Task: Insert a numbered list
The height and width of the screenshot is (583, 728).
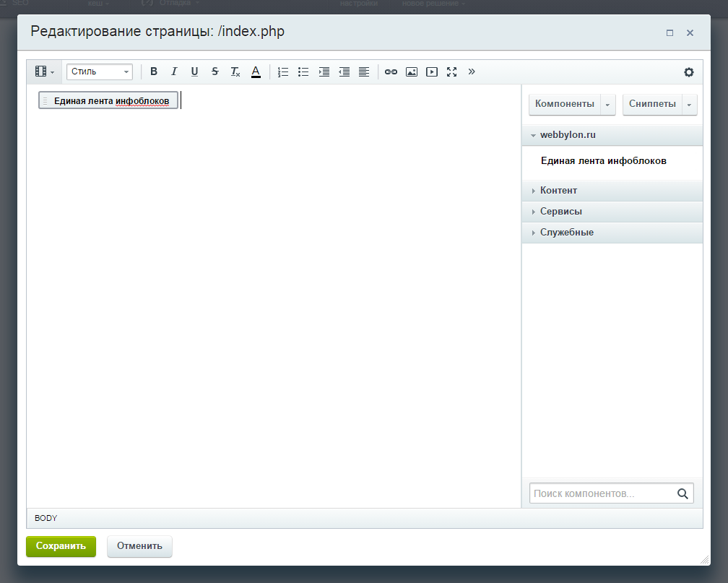Action: coord(283,72)
